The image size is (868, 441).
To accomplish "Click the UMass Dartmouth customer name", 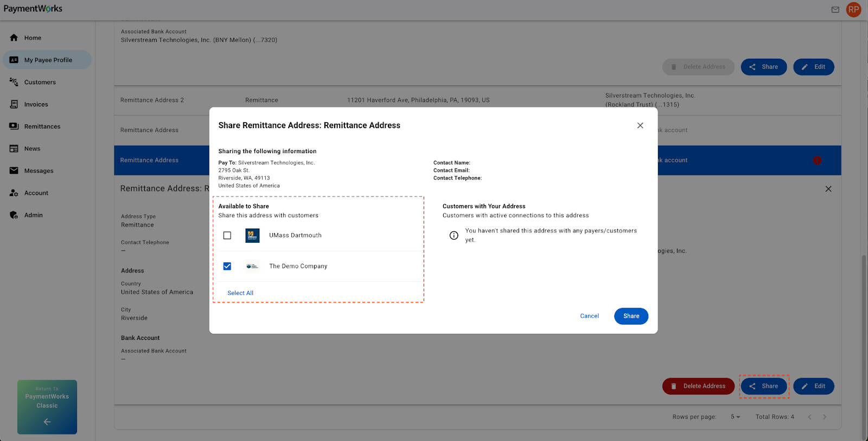I will tap(296, 236).
